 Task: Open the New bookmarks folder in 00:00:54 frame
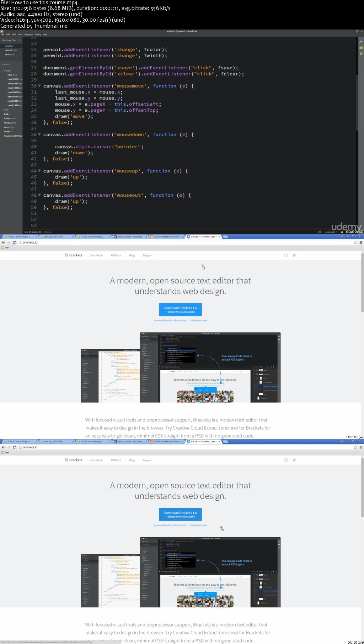(5, 248)
